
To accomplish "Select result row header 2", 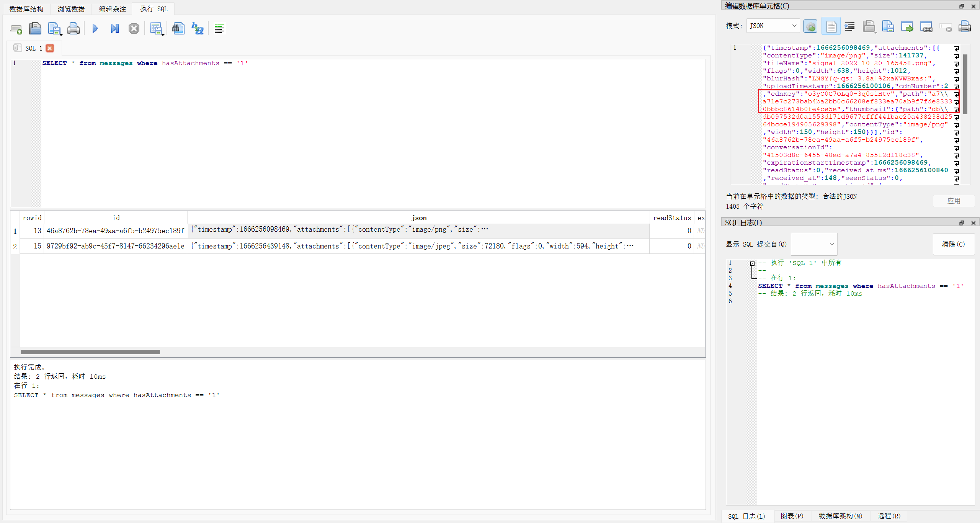I will click(x=15, y=246).
